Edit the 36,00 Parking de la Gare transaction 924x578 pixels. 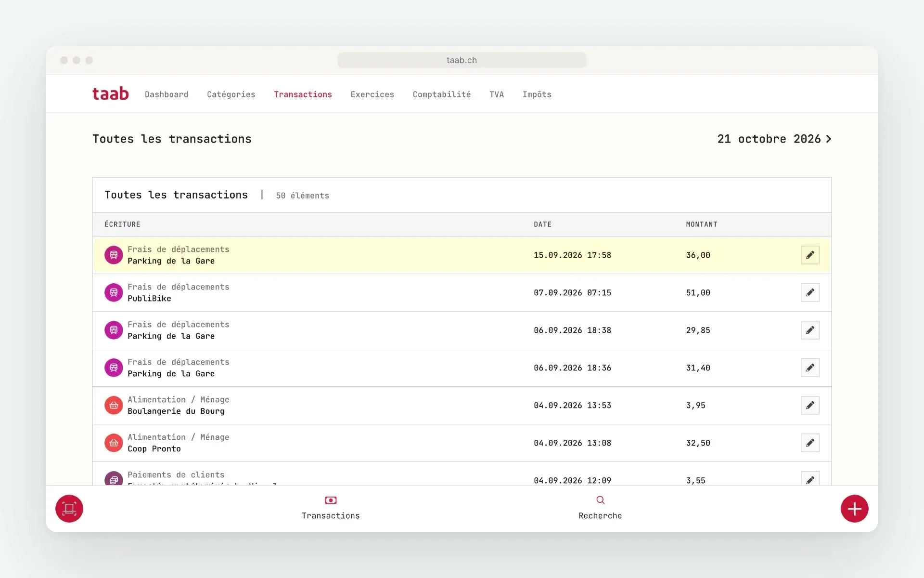810,255
